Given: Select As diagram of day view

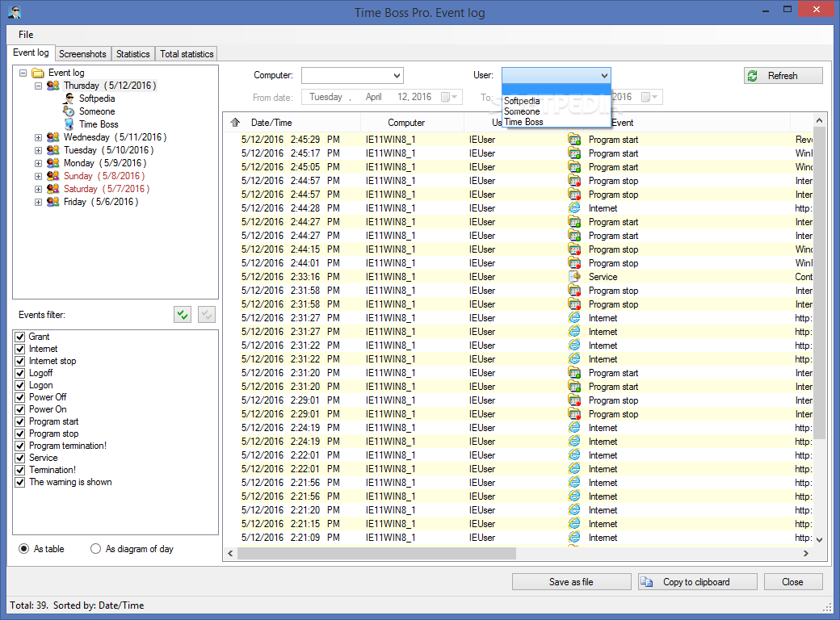Looking at the screenshot, I should 95,549.
